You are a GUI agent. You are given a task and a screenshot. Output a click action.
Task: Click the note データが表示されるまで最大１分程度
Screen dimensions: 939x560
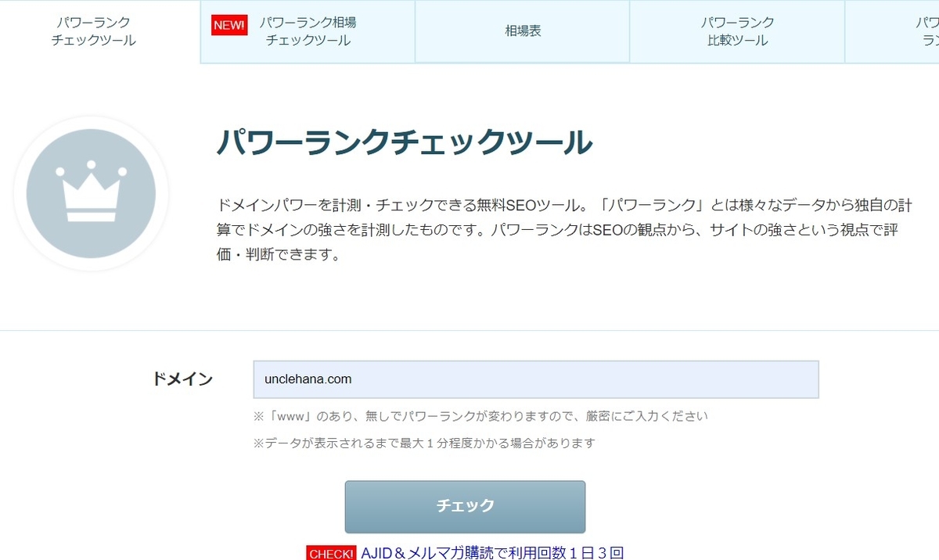tap(424, 443)
